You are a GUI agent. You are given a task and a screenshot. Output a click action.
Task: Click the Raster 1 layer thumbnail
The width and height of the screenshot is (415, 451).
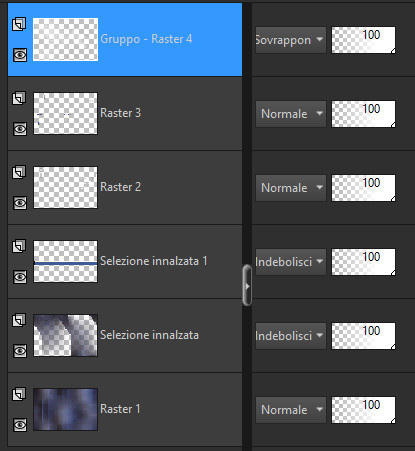point(65,409)
